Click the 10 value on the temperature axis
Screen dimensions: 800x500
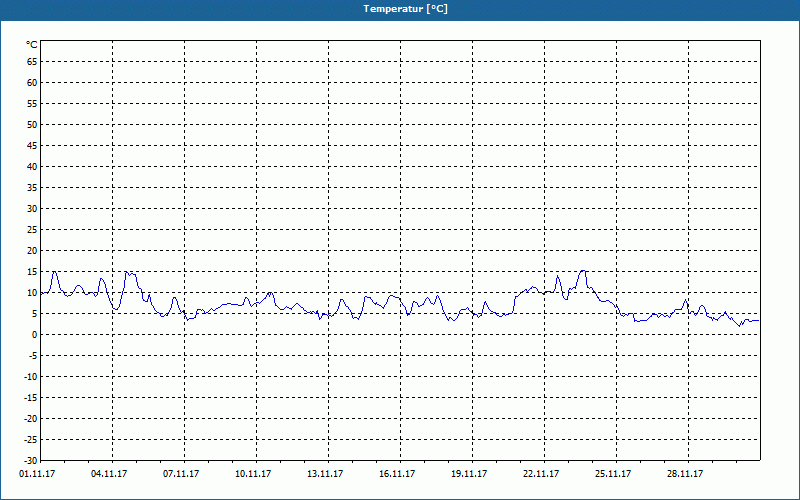(x=32, y=293)
